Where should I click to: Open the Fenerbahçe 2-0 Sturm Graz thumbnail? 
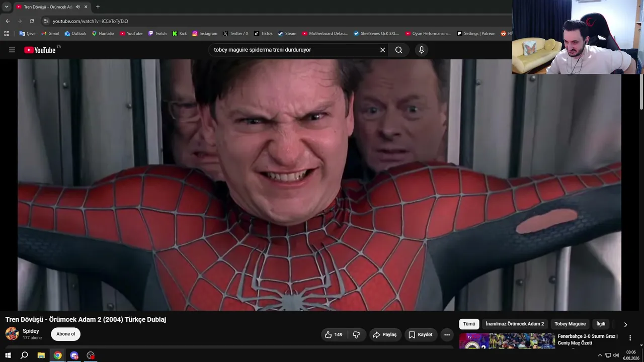tap(507, 340)
